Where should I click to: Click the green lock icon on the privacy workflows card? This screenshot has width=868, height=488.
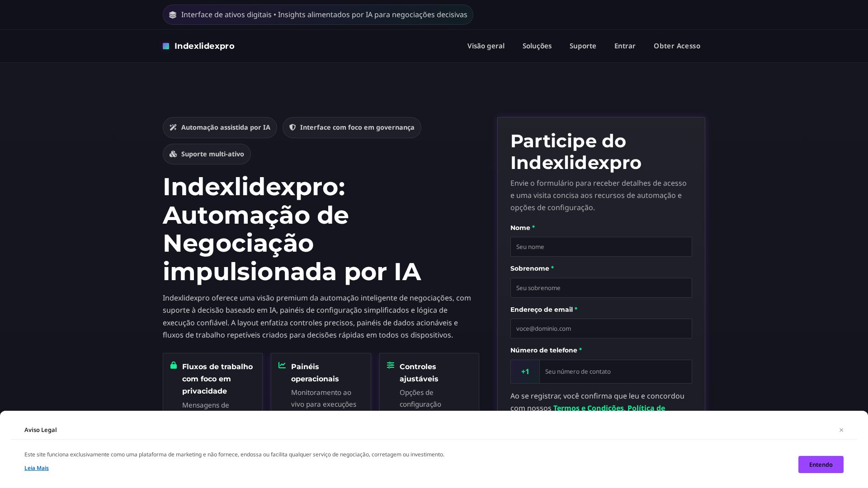coord(173,366)
